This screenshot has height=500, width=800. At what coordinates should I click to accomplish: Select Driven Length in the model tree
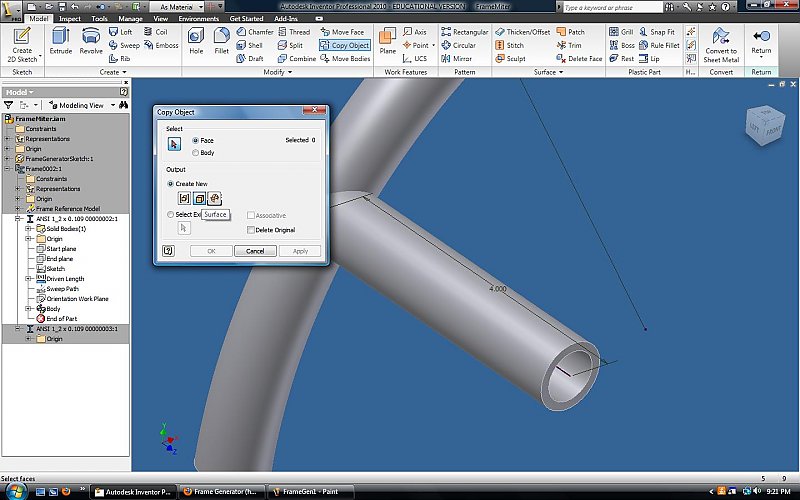point(65,279)
